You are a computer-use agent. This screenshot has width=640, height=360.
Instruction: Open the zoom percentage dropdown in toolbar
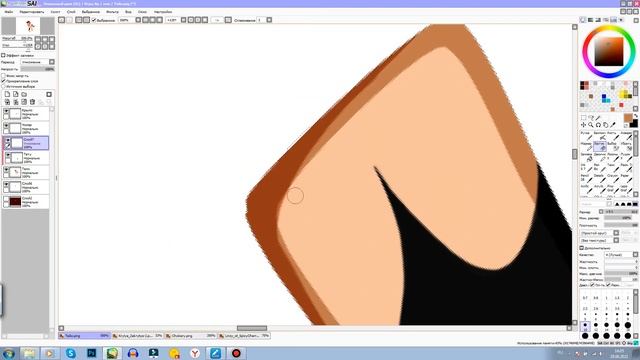click(138, 20)
